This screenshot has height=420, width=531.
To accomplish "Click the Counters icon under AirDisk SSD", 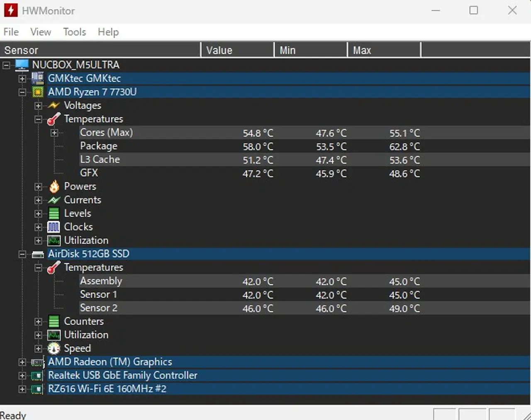I will pos(54,322).
